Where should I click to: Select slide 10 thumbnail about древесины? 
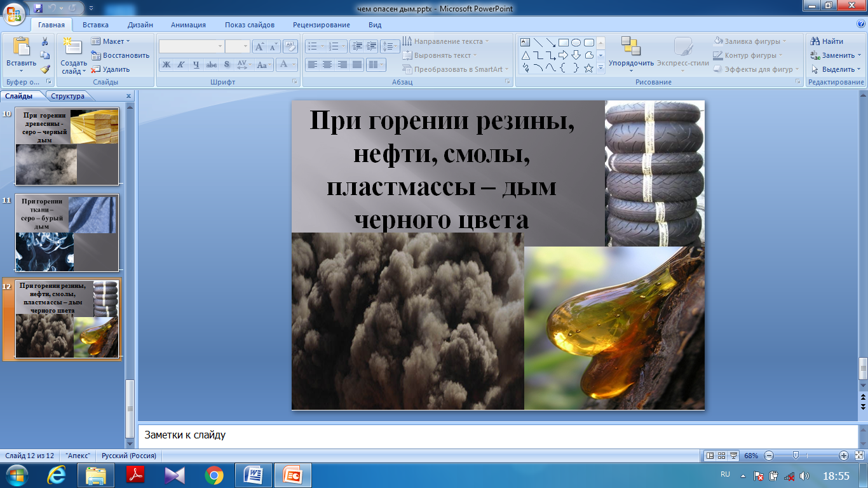67,146
